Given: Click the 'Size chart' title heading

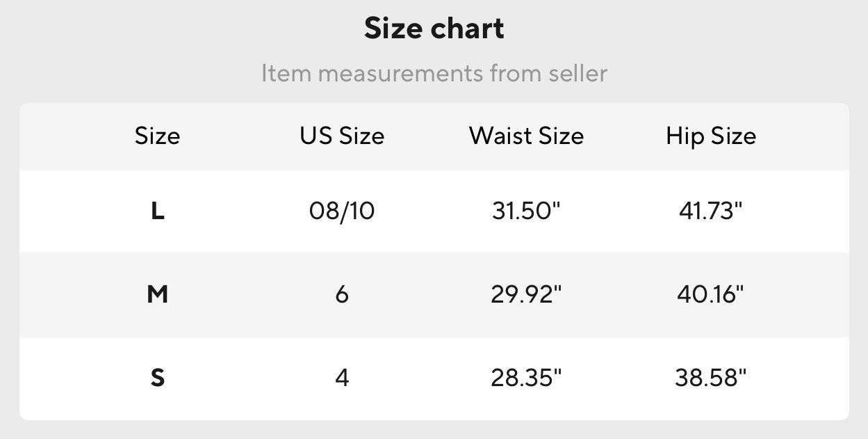Looking at the screenshot, I should coord(434,29).
